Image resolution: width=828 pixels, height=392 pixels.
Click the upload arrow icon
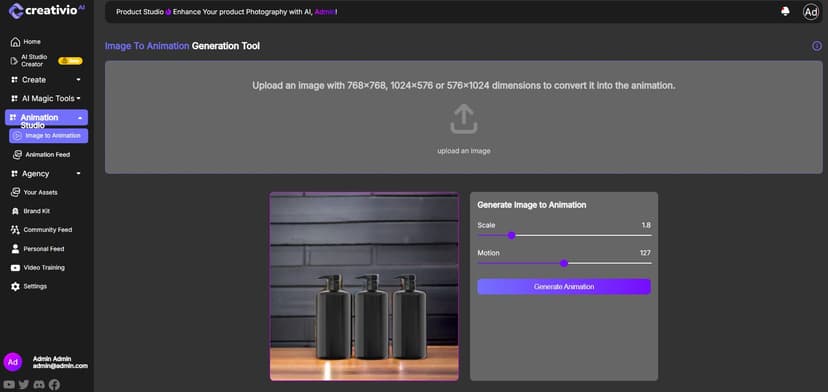tap(464, 119)
